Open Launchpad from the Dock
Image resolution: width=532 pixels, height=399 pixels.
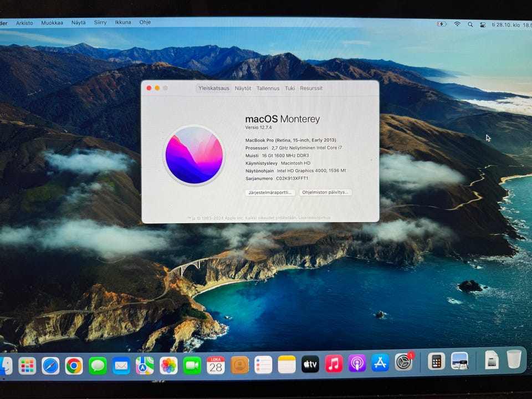(x=27, y=366)
